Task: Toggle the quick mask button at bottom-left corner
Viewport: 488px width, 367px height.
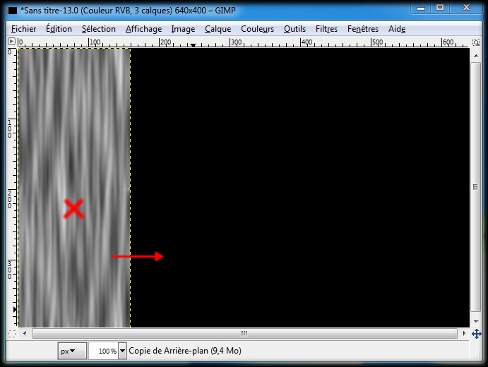Action: [12, 333]
